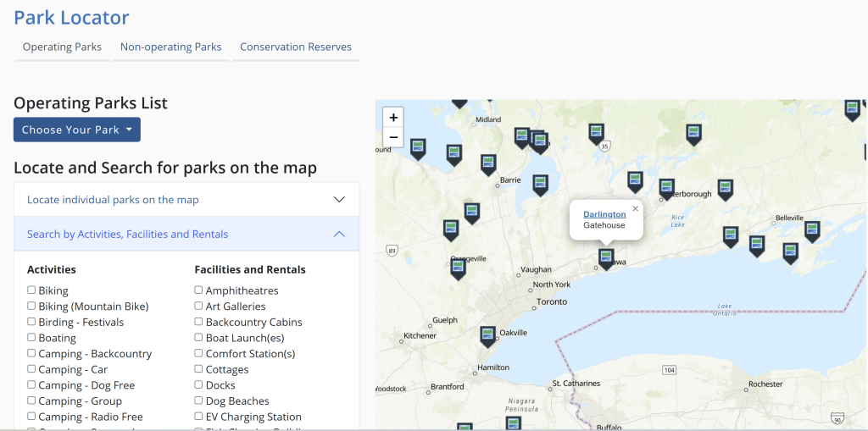Viewport: 868px width, 431px height.
Task: Tick the Camping - Car checkbox
Action: (x=31, y=368)
